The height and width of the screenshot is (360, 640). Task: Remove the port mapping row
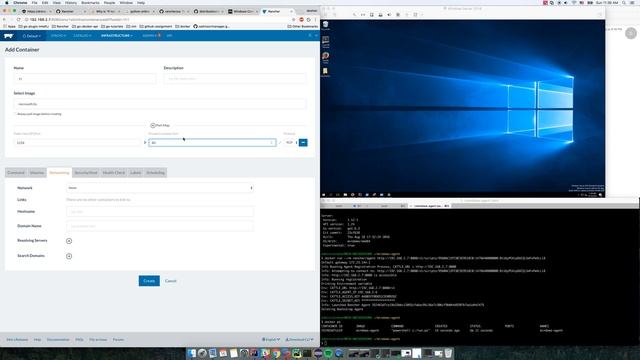click(303, 143)
